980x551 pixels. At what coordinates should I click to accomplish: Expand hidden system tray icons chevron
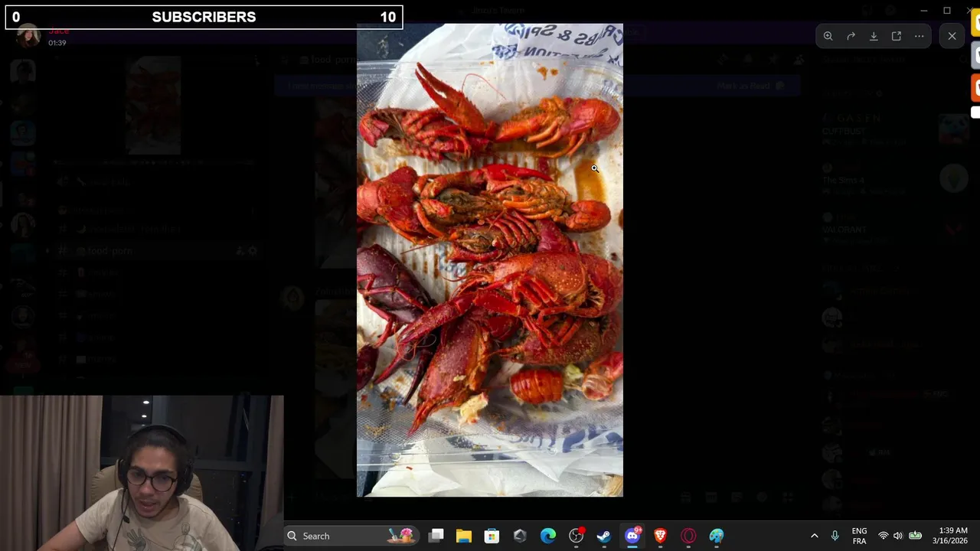(x=814, y=536)
